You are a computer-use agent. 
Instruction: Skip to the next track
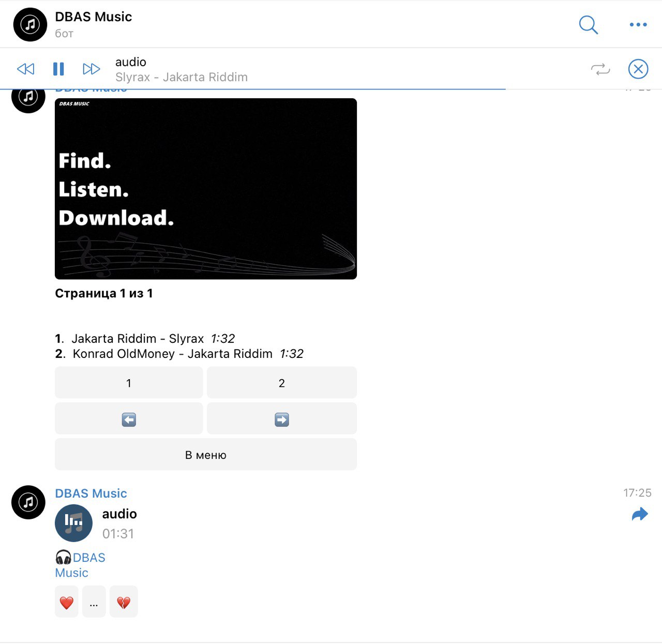coord(92,69)
